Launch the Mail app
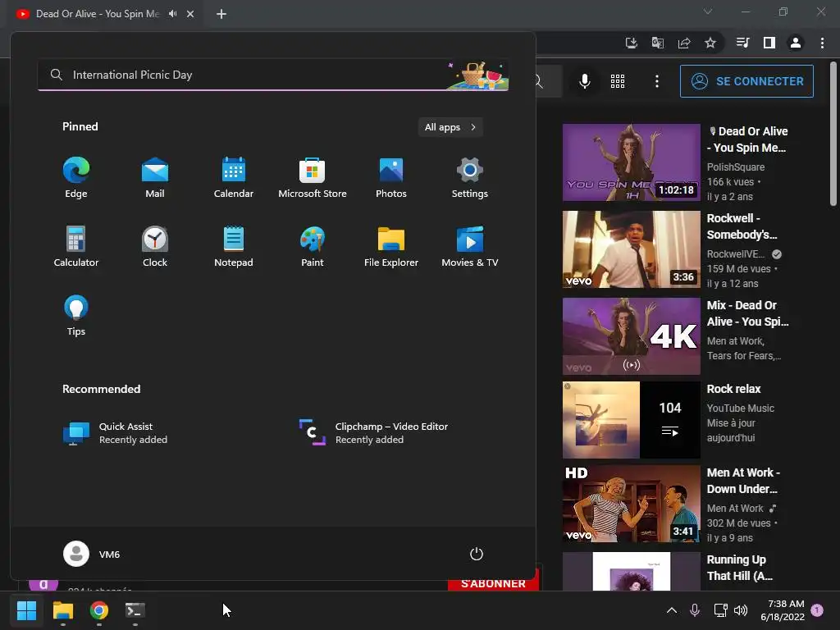The width and height of the screenshot is (840, 630). (155, 178)
